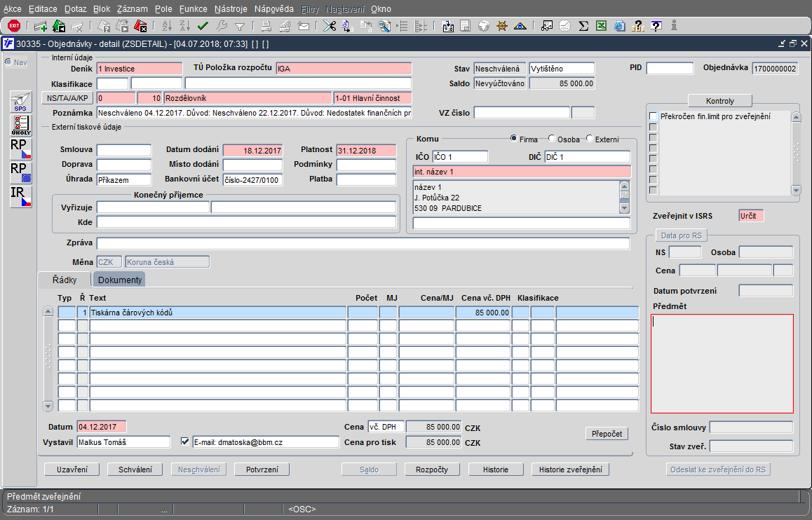Click the info 'i' icon in toolbar

pyautogui.click(x=674, y=25)
